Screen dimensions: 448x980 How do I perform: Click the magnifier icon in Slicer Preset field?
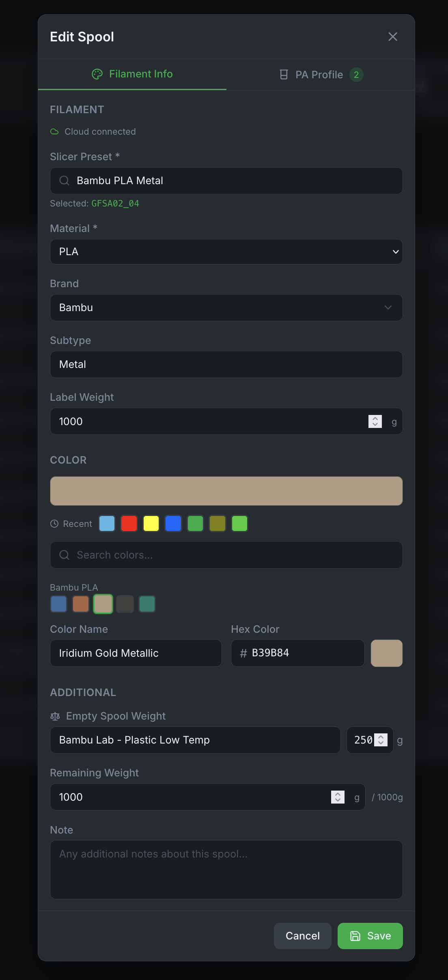pos(64,181)
